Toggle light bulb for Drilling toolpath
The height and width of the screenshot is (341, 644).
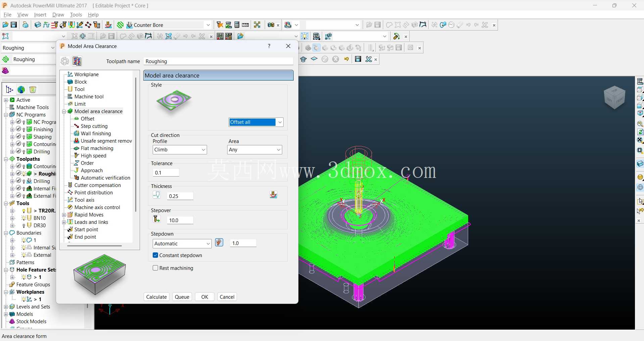coord(24,181)
